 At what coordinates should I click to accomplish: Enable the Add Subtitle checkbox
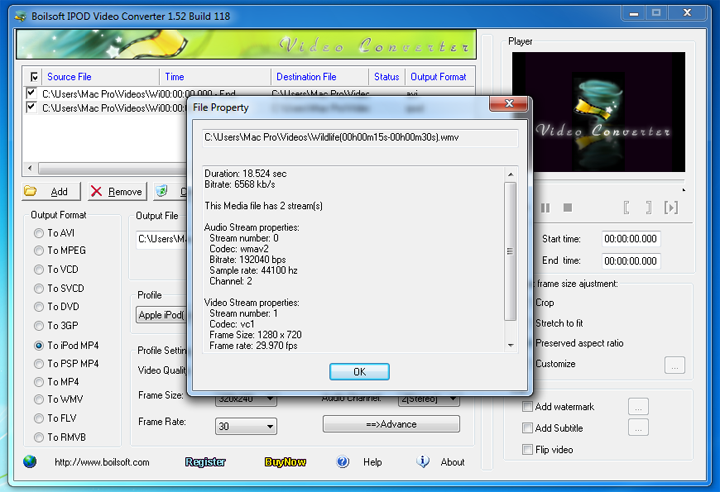528,428
